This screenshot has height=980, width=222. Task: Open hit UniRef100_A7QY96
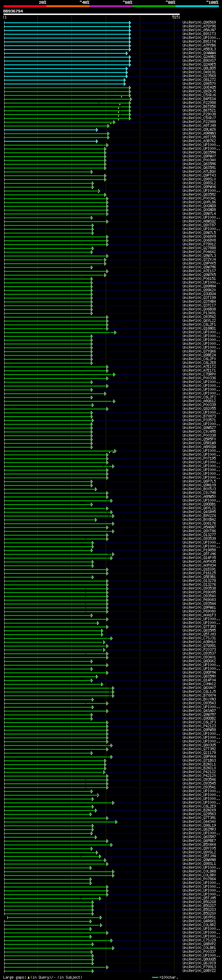click(x=199, y=26)
